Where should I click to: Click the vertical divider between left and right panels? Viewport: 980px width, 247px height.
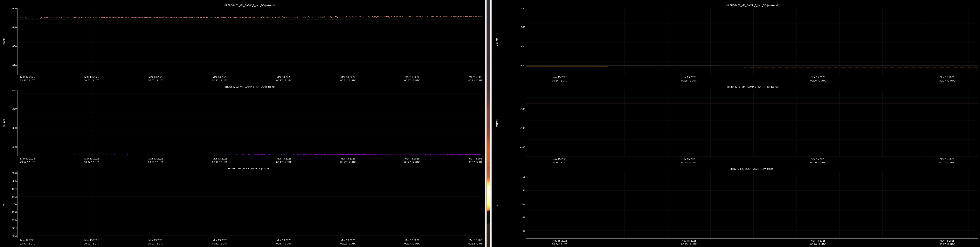[488, 123]
